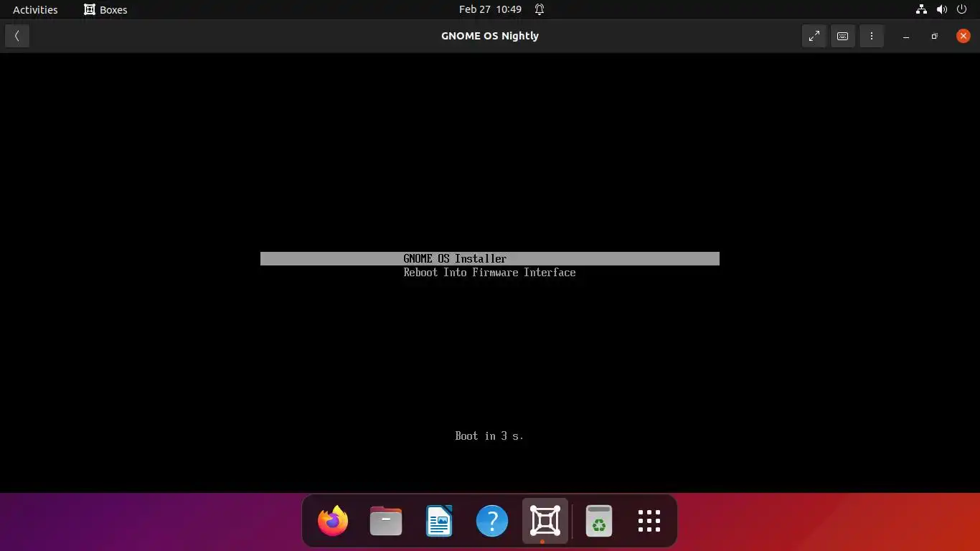Open the volume speaker icon
The height and width of the screenshot is (551, 980).
[x=942, y=9]
